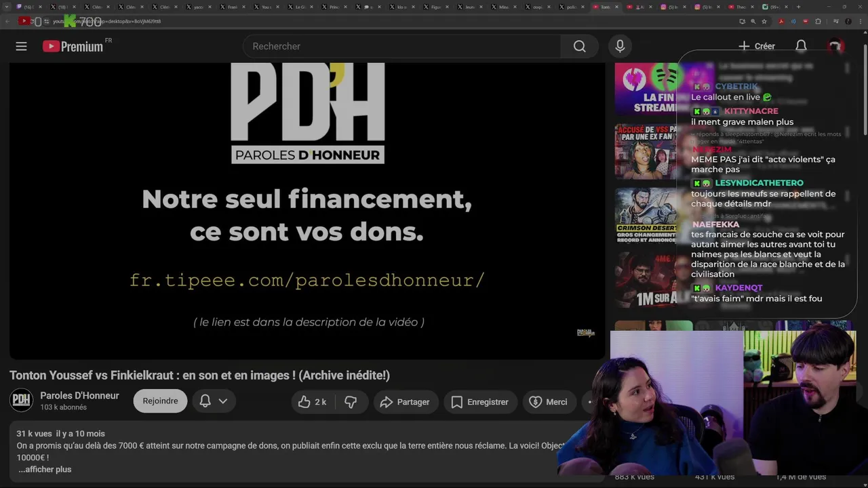Switch to the 'Theo' YouTube tab

coord(741,7)
